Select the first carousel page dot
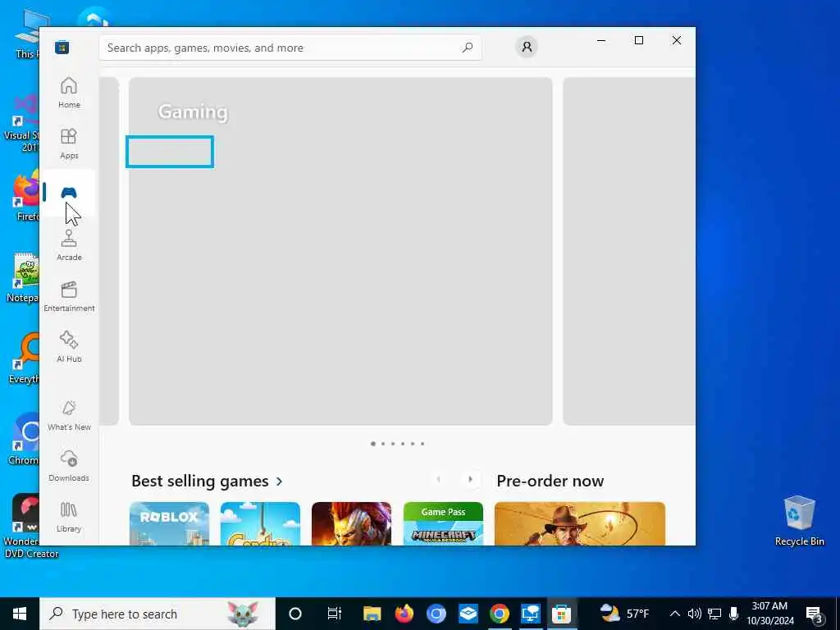The image size is (840, 630). (x=373, y=444)
